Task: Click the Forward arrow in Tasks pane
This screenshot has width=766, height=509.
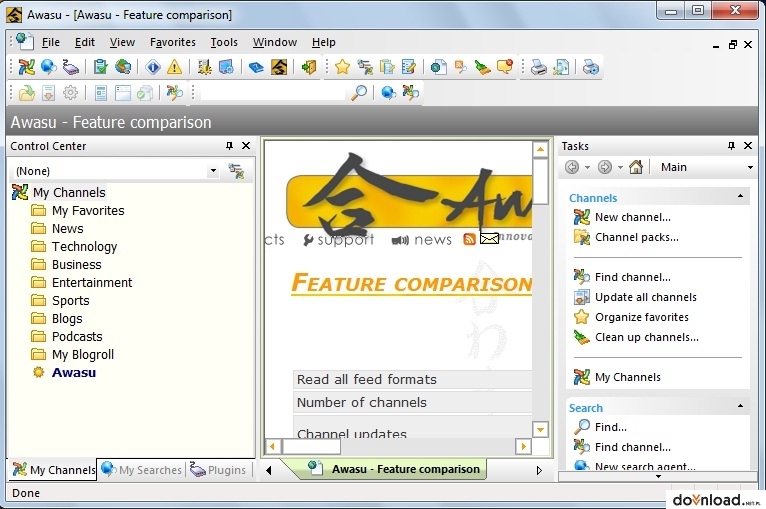Action: click(605, 167)
